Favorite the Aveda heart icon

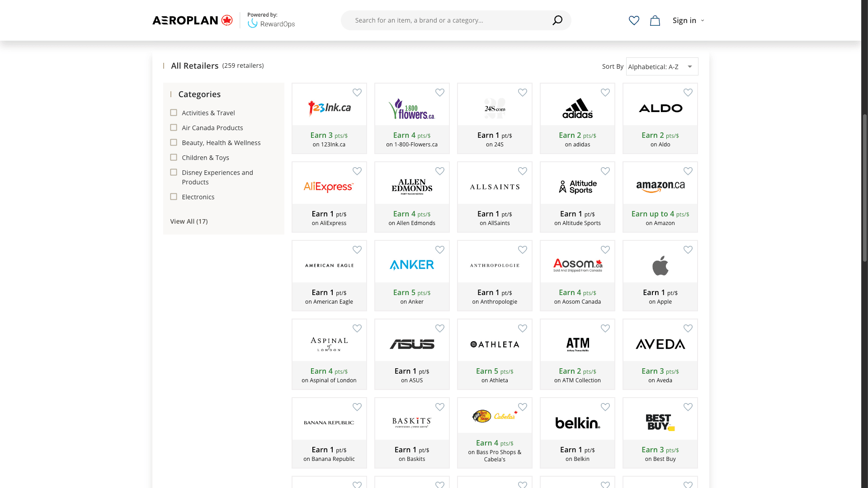pos(688,328)
